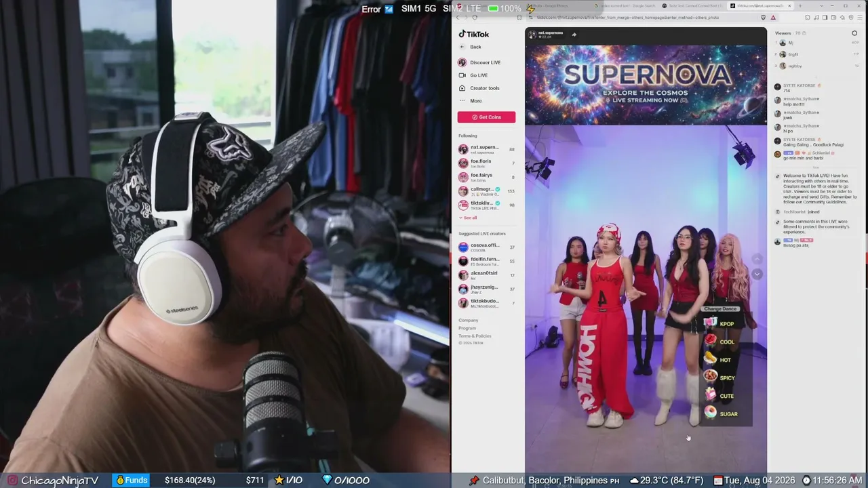Open Discover LIVE in the sidebar
868x488 pixels.
pos(479,62)
